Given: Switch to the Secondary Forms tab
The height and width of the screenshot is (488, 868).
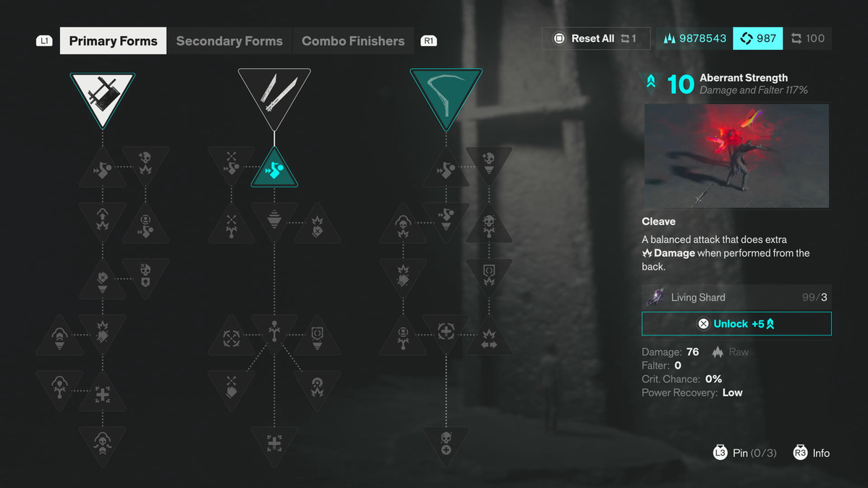Looking at the screenshot, I should tap(229, 41).
